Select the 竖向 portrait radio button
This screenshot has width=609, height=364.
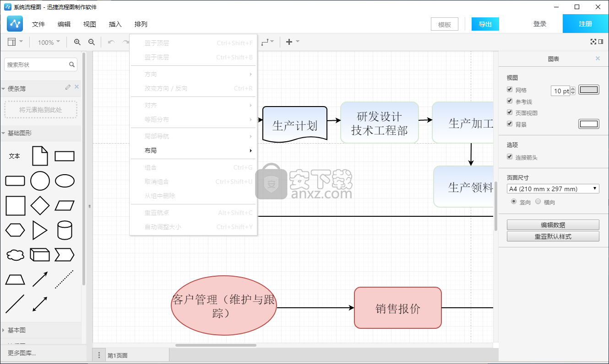click(x=514, y=201)
